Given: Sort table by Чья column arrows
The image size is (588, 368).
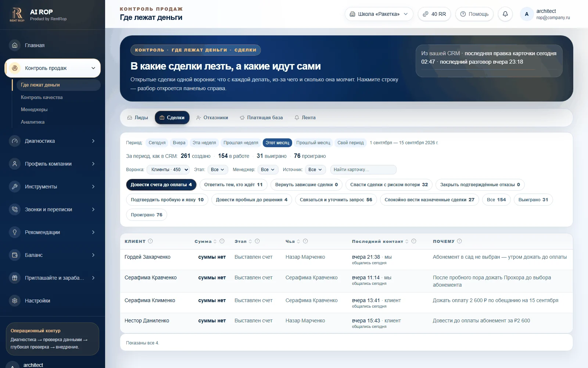Looking at the screenshot, I should [x=298, y=241].
